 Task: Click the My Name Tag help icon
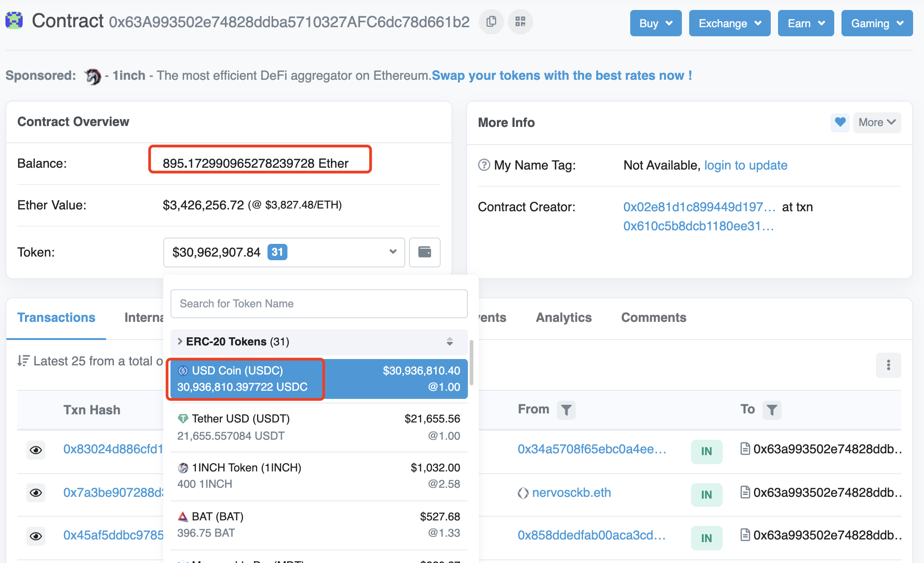point(484,165)
